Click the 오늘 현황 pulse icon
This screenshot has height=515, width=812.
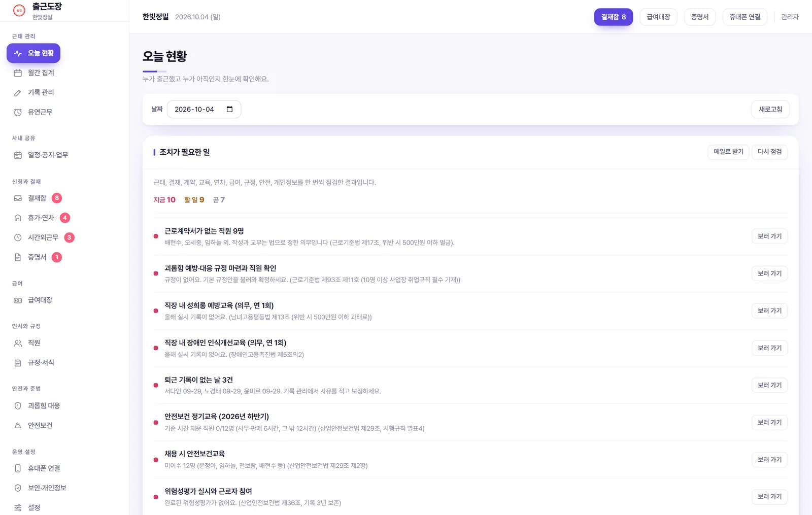pos(18,53)
